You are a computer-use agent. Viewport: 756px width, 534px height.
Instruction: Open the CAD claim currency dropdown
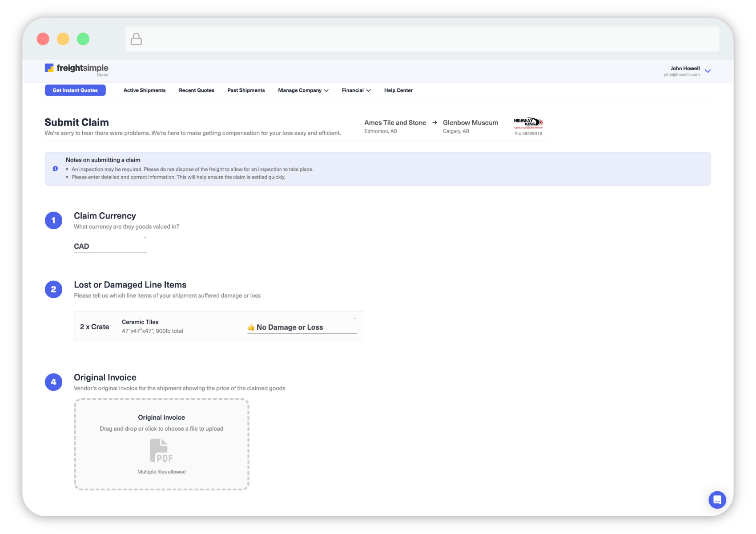point(110,246)
